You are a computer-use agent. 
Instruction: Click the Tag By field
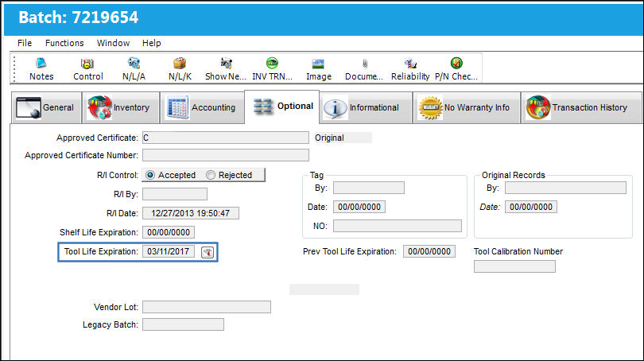coord(369,188)
